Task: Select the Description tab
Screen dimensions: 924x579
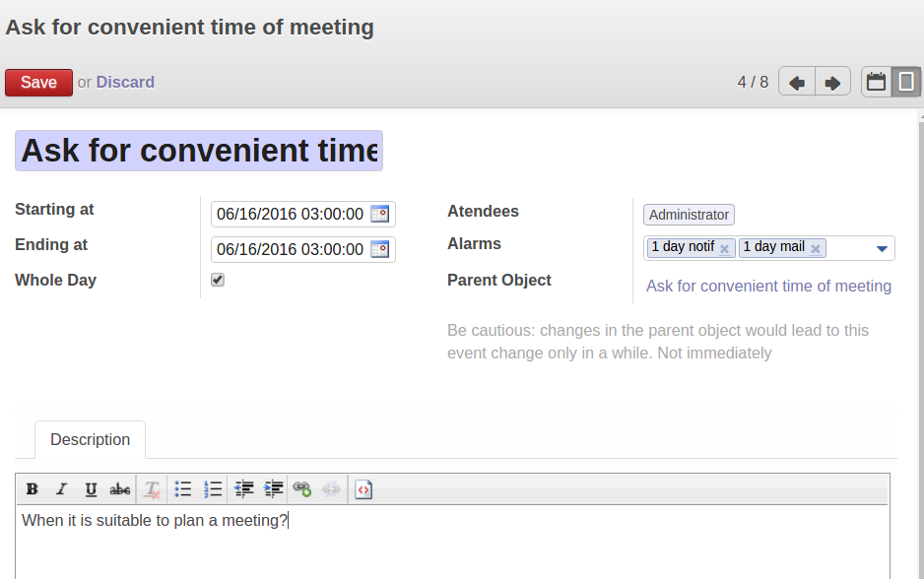Action: [x=90, y=440]
